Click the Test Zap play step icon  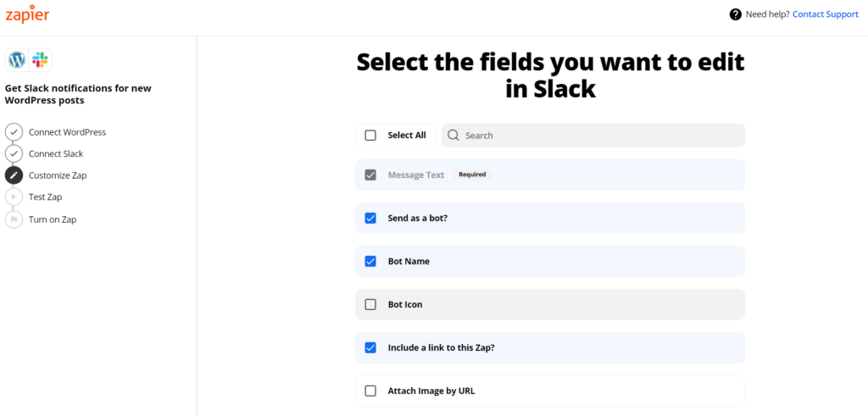pos(14,197)
